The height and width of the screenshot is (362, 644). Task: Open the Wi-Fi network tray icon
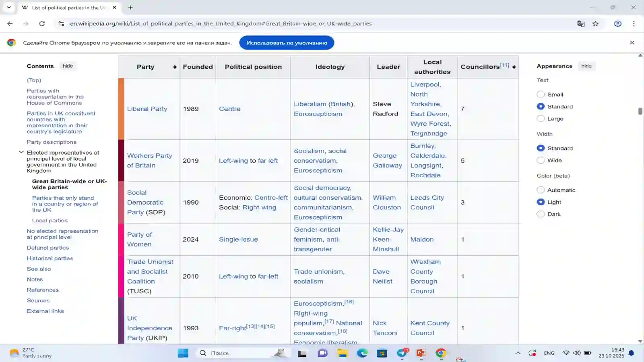tap(566, 353)
